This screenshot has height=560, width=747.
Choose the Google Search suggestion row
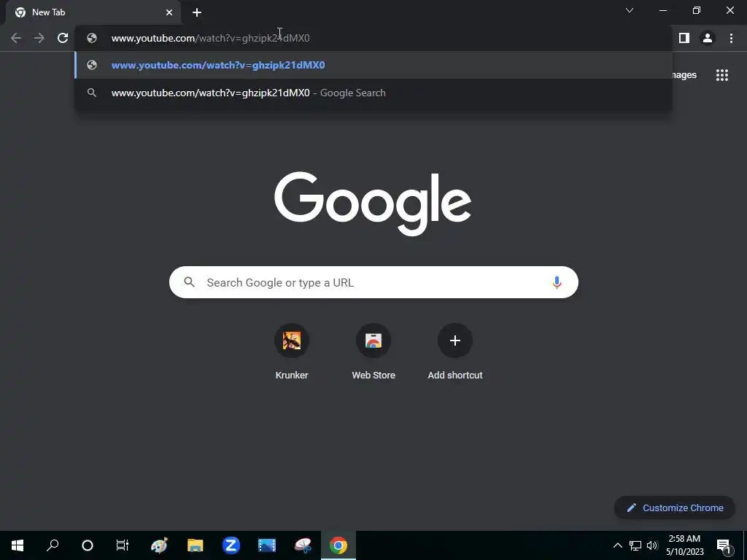[373, 93]
